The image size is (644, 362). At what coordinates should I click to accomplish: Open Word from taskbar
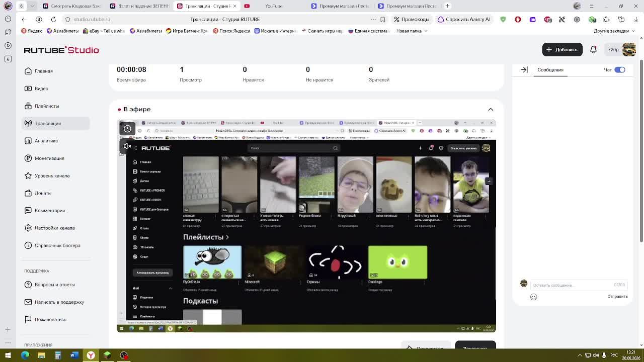[74, 355]
